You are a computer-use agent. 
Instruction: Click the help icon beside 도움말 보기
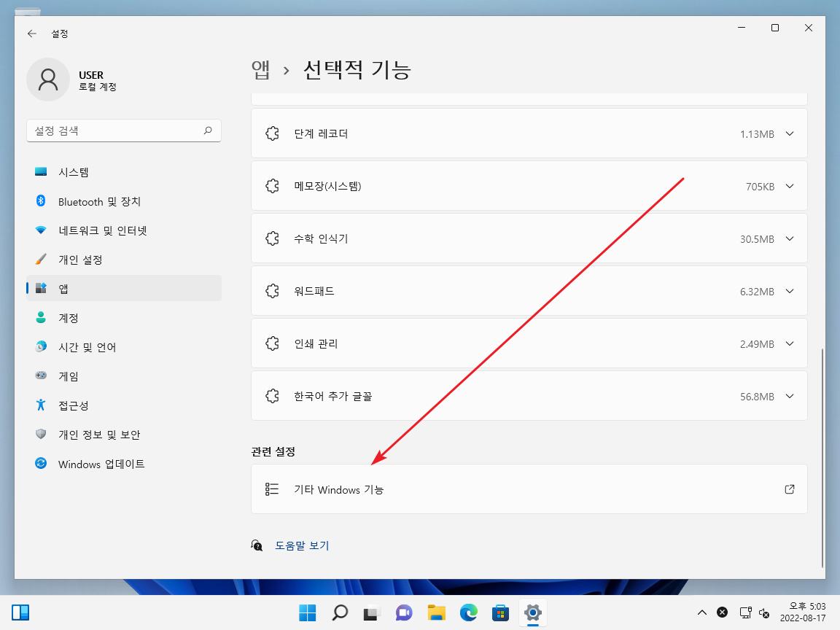pyautogui.click(x=257, y=545)
